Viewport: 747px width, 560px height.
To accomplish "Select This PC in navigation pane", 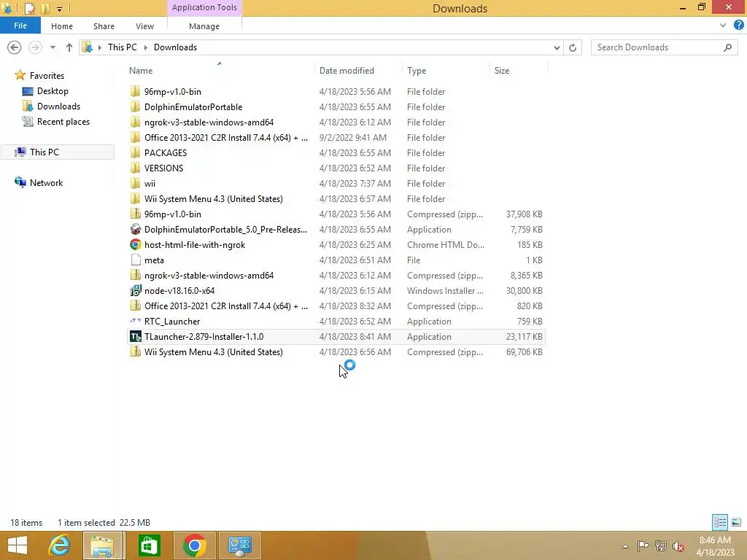I will point(44,152).
